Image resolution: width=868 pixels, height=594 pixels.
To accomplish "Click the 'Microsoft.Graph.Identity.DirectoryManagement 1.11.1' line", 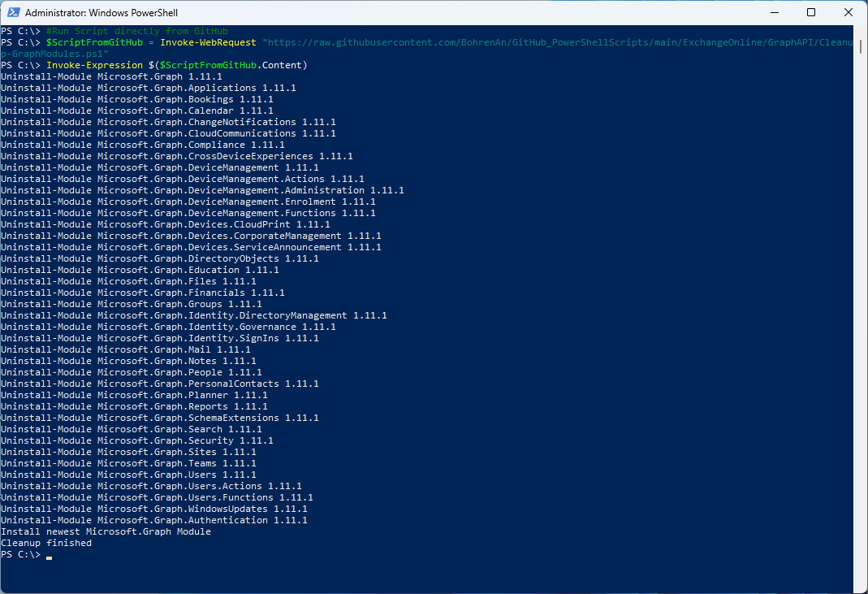I will pyautogui.click(x=194, y=316).
